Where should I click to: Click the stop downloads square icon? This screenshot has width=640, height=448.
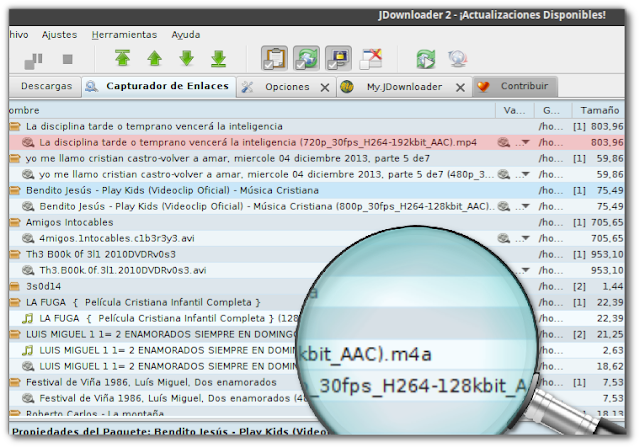click(x=67, y=60)
